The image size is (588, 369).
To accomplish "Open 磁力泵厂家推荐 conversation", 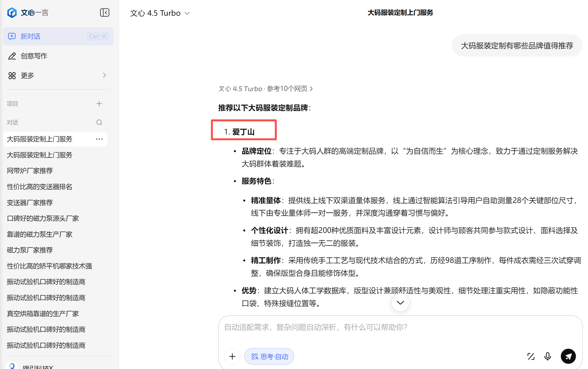I will [30, 250].
